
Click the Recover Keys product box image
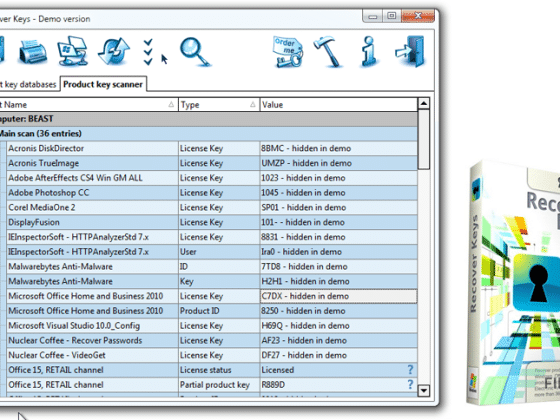(514, 282)
